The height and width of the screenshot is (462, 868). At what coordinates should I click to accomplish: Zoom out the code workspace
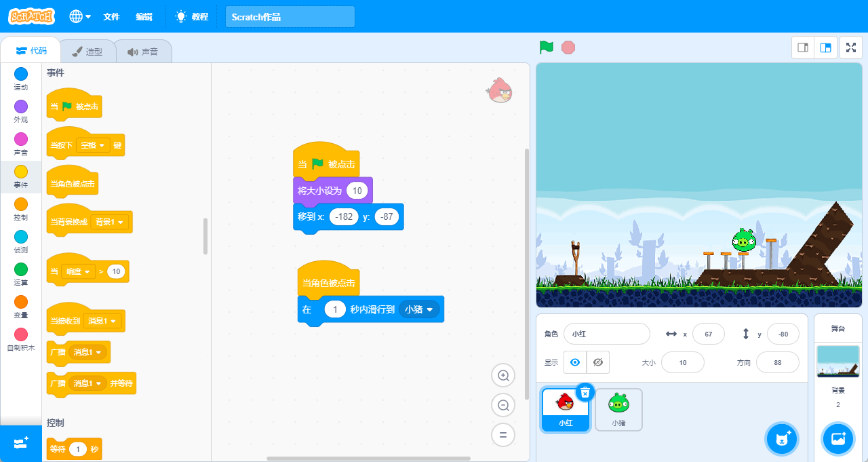(x=503, y=405)
